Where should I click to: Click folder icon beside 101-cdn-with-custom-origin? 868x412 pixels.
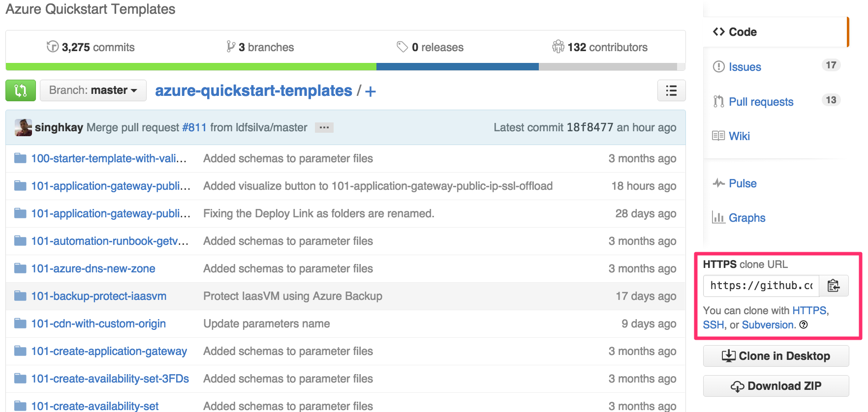tap(20, 323)
